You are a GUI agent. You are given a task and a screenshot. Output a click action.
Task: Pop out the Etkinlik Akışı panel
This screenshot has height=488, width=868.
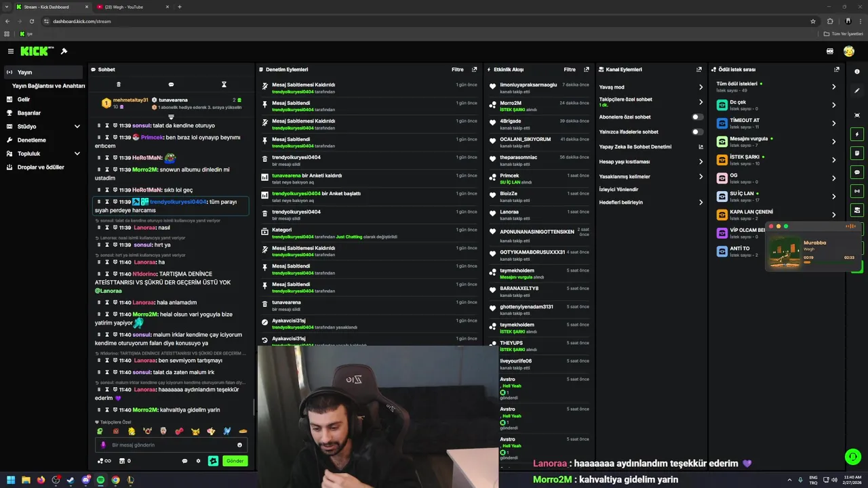click(587, 69)
